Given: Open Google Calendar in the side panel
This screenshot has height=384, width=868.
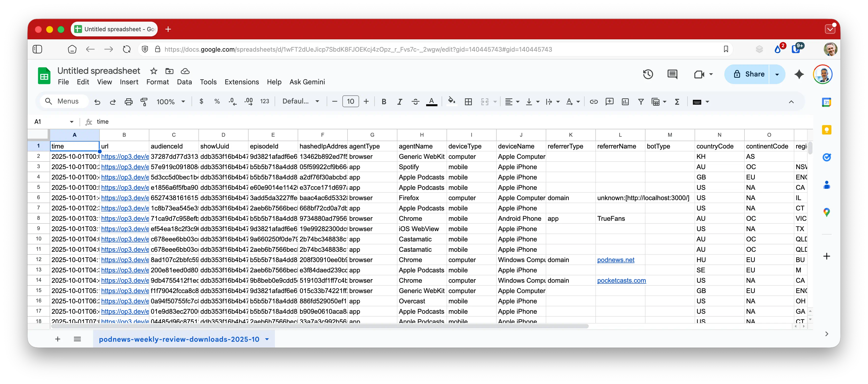Looking at the screenshot, I should (x=827, y=102).
